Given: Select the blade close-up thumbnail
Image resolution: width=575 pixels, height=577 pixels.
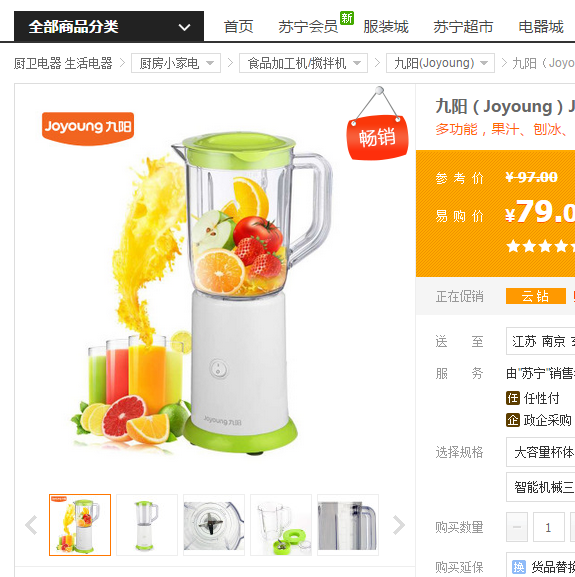Looking at the screenshot, I should tap(214, 525).
